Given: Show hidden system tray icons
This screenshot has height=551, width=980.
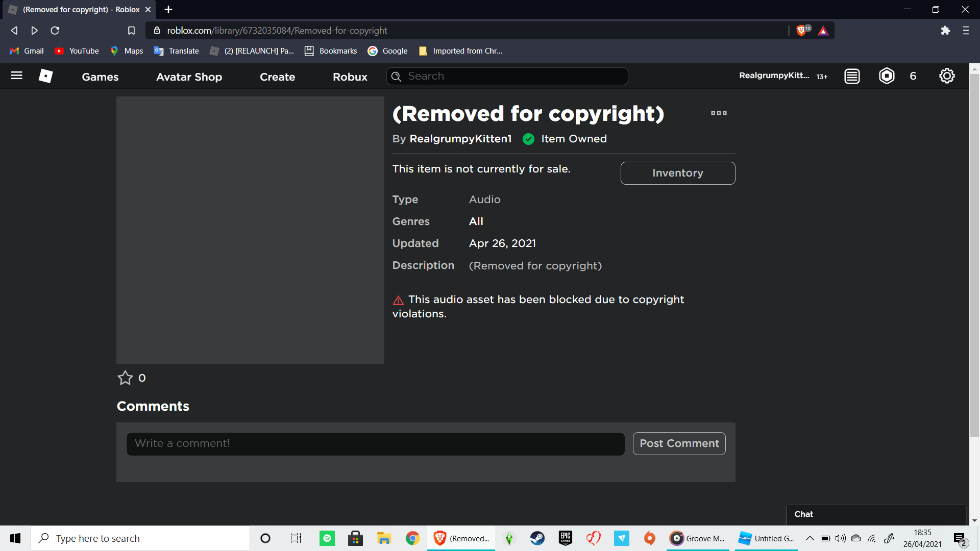Looking at the screenshot, I should tap(810, 538).
